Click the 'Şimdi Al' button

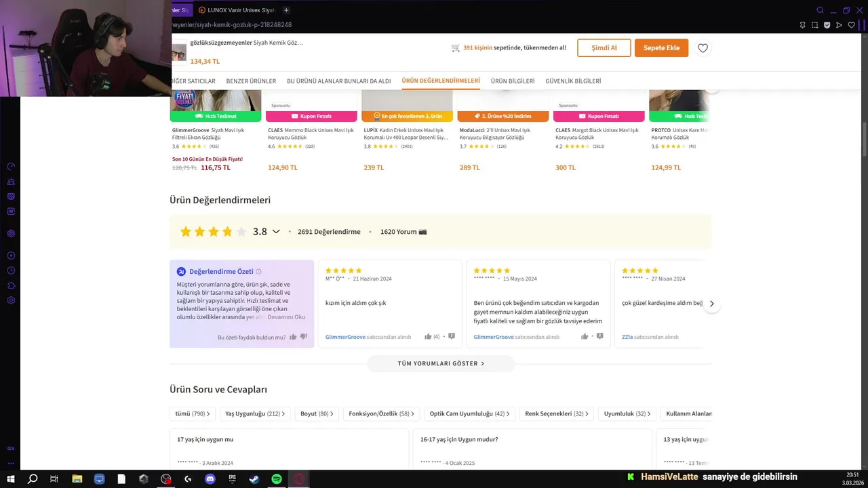604,48
